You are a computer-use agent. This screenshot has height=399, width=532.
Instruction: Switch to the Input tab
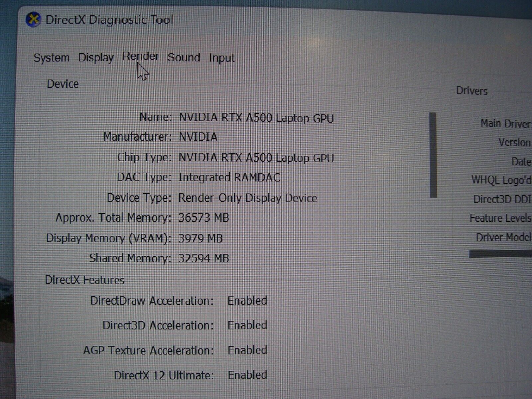(x=222, y=58)
